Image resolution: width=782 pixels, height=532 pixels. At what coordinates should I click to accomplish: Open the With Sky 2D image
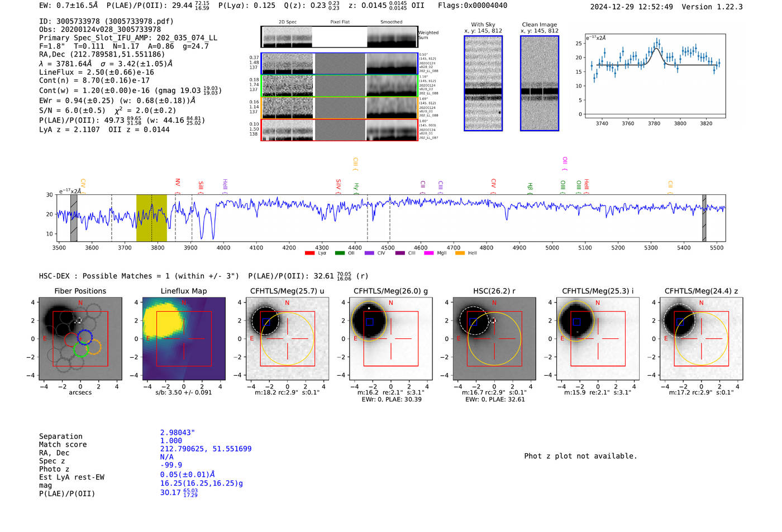tap(483, 83)
